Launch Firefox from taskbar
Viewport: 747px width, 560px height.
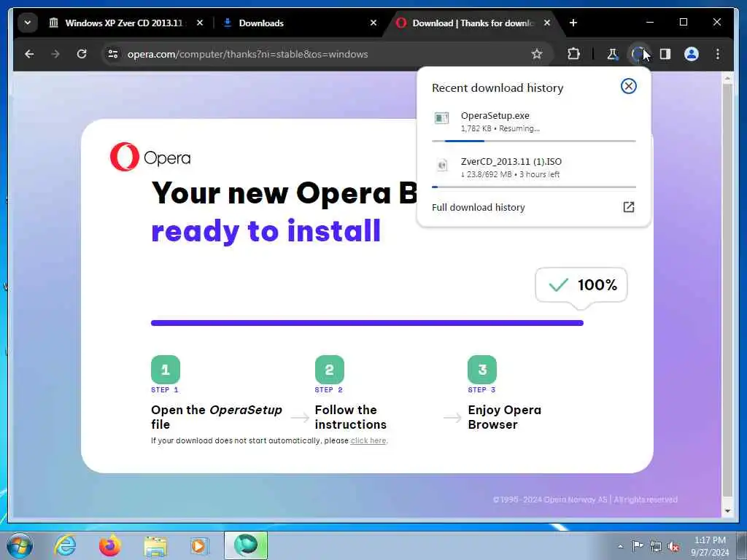click(x=109, y=545)
